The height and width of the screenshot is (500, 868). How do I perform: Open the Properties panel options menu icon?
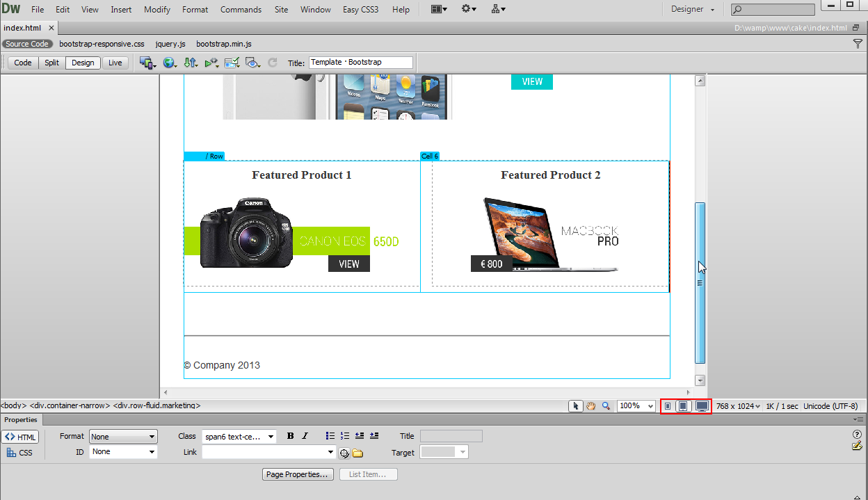(859, 420)
